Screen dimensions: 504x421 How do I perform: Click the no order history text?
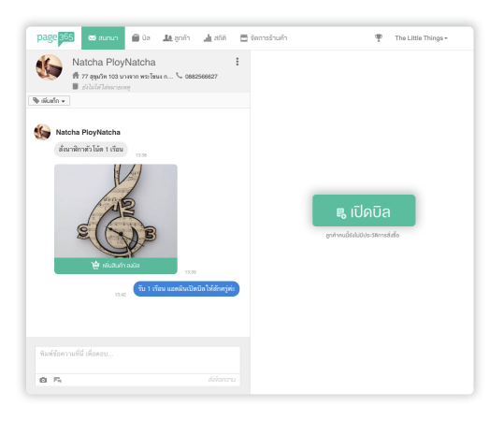coord(363,236)
